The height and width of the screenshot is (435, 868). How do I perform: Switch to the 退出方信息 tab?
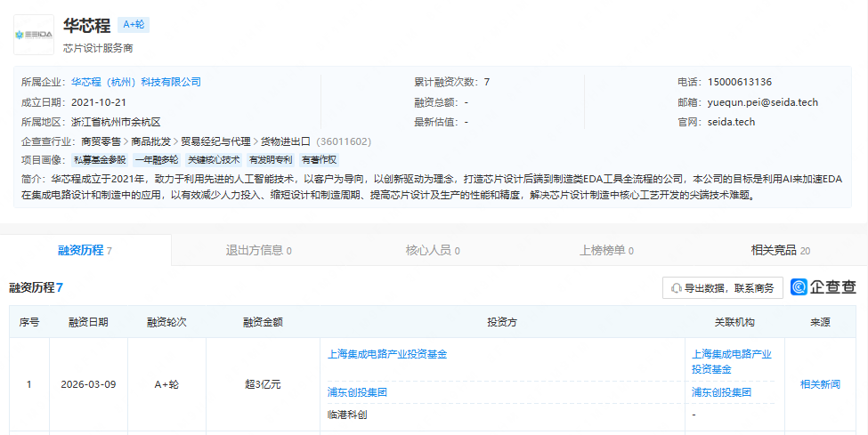point(258,250)
